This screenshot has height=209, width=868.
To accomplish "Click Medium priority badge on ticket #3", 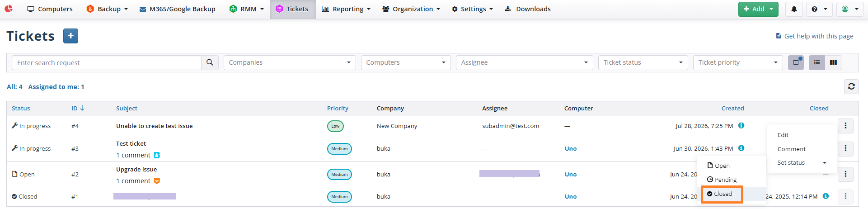I will [x=339, y=149].
